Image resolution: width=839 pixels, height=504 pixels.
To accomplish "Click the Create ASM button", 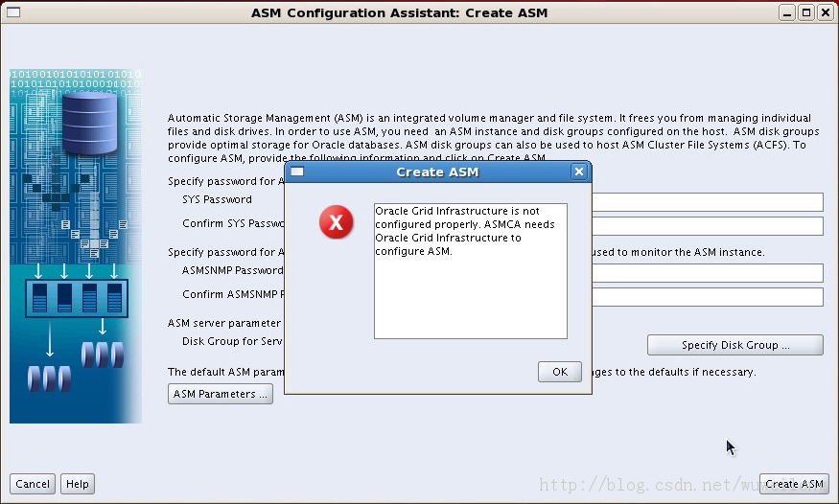I will (x=794, y=484).
